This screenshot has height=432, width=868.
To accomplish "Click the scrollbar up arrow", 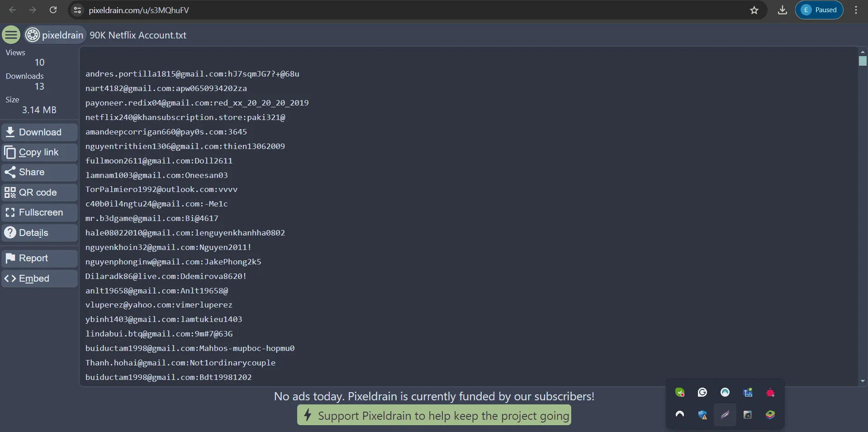I will click(x=863, y=52).
